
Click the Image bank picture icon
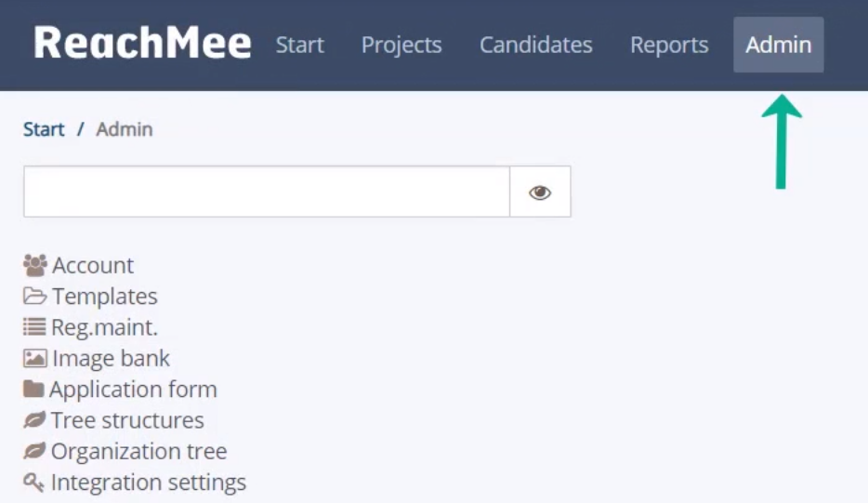point(35,358)
